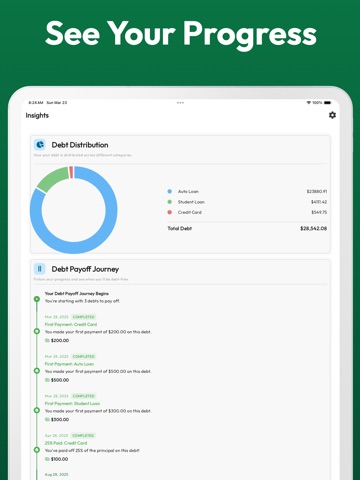Click the Wi-Fi icon in status bar

pos(309,103)
